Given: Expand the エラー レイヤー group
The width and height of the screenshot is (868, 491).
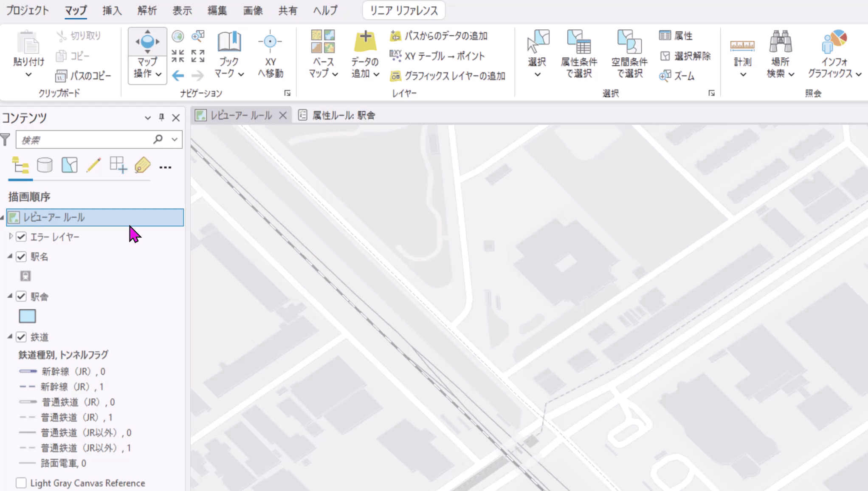Looking at the screenshot, I should [11, 236].
